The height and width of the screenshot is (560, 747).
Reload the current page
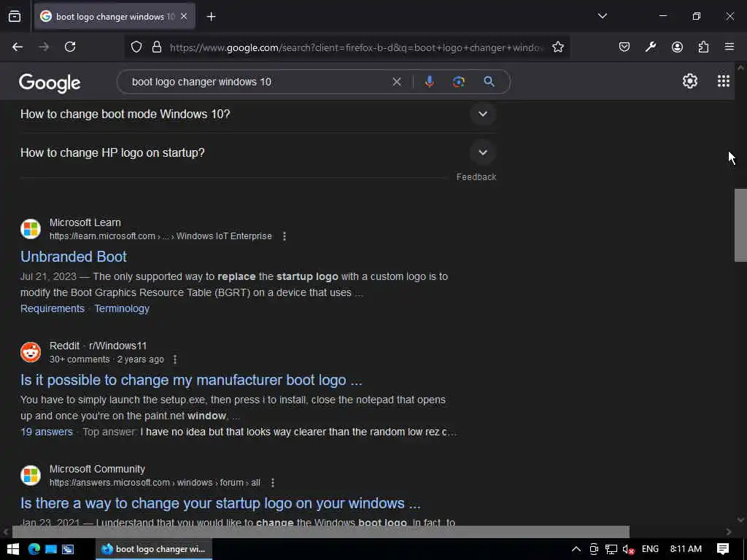tap(70, 47)
